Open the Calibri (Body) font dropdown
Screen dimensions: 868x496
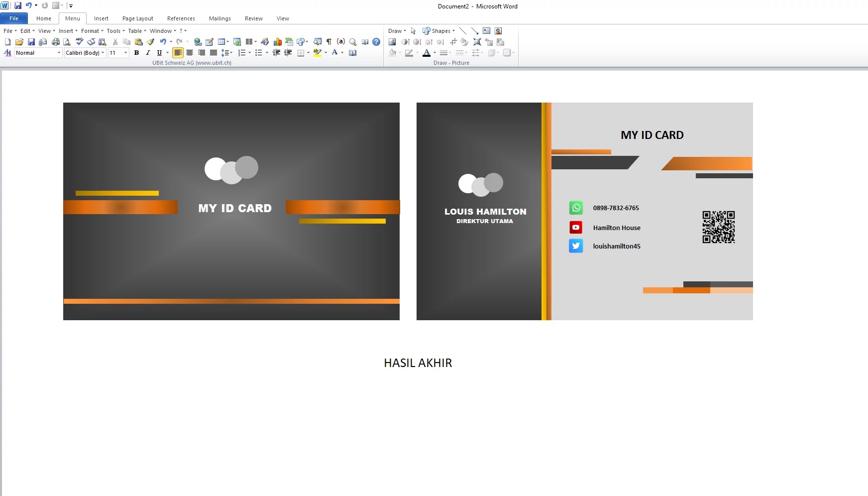pos(103,53)
